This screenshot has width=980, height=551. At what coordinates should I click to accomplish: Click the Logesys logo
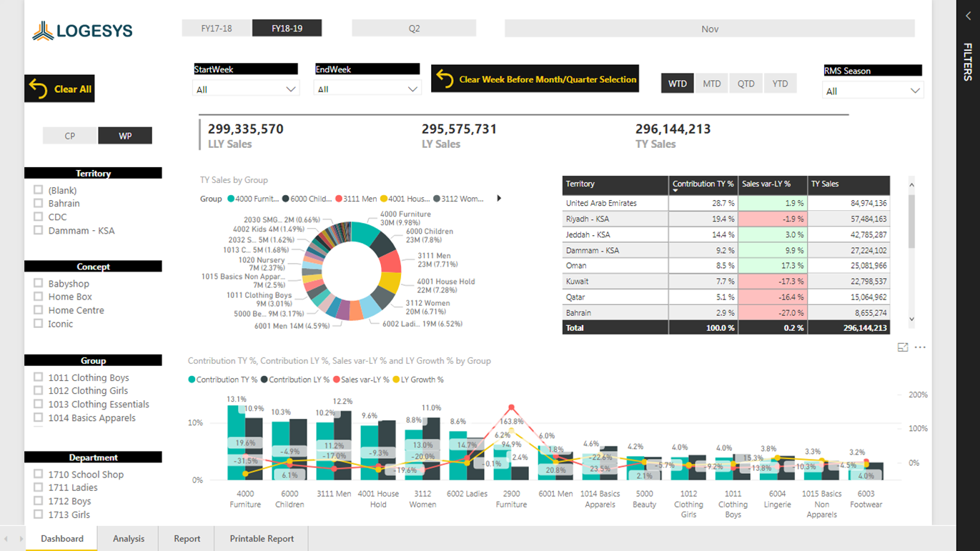pyautogui.click(x=82, y=31)
